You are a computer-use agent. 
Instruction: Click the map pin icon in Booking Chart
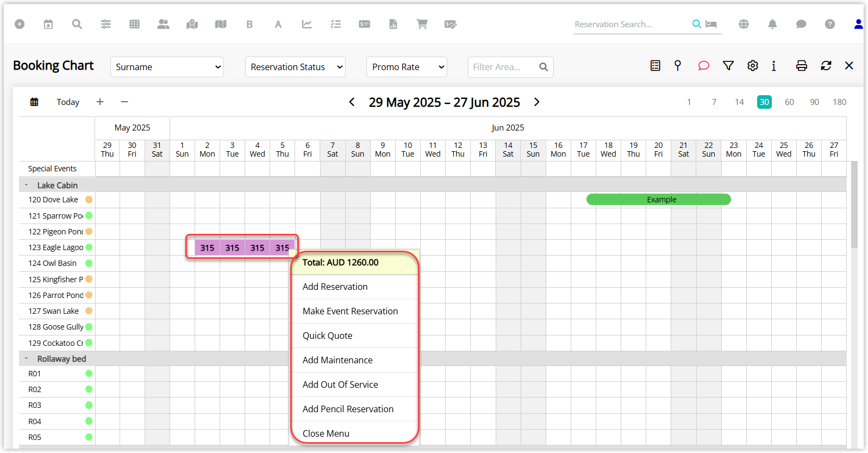[x=678, y=66]
